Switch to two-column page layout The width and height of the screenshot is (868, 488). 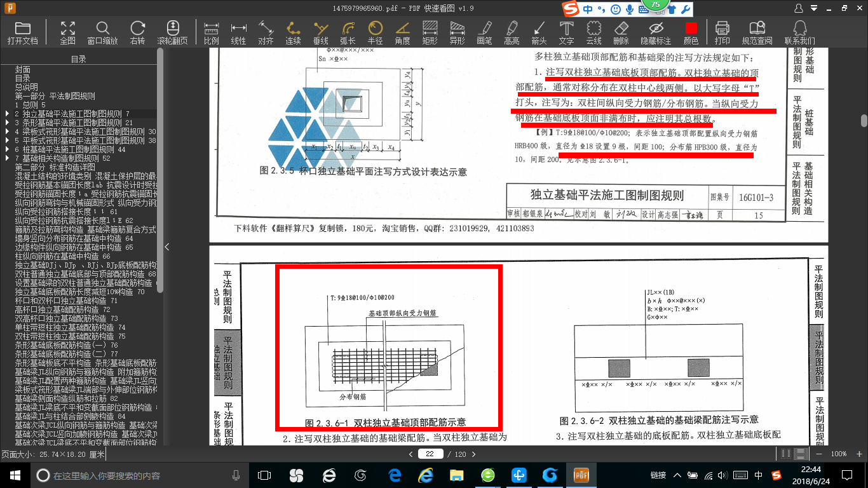coord(786,454)
